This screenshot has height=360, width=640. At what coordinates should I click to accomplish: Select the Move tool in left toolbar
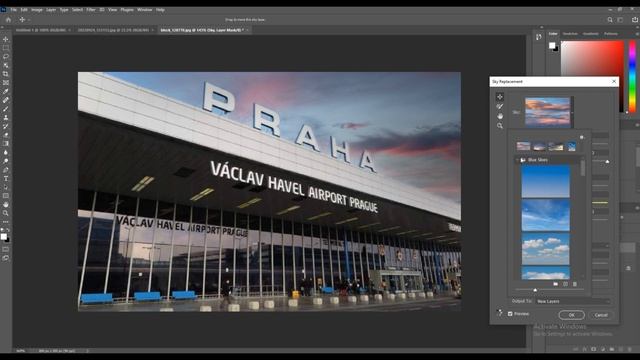point(6,39)
